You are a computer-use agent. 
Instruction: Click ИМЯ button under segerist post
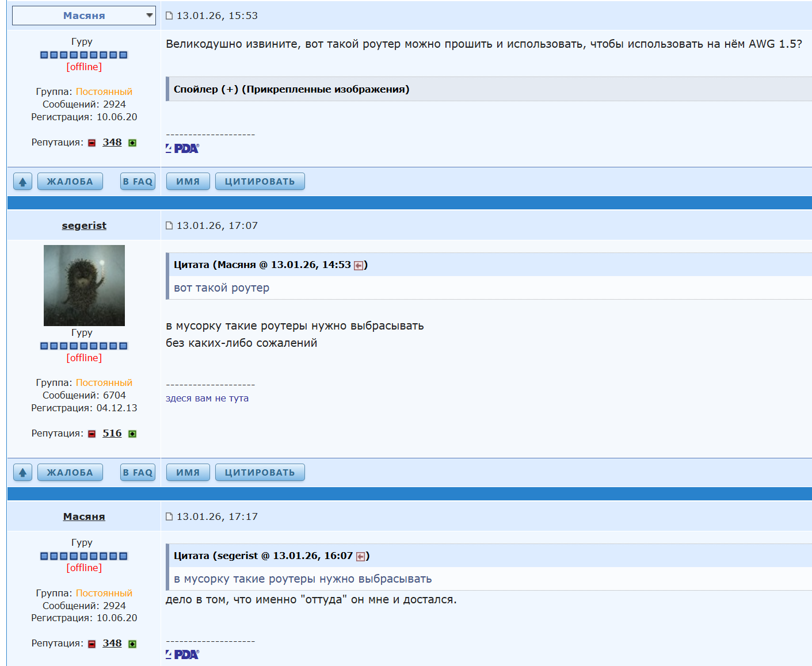188,473
